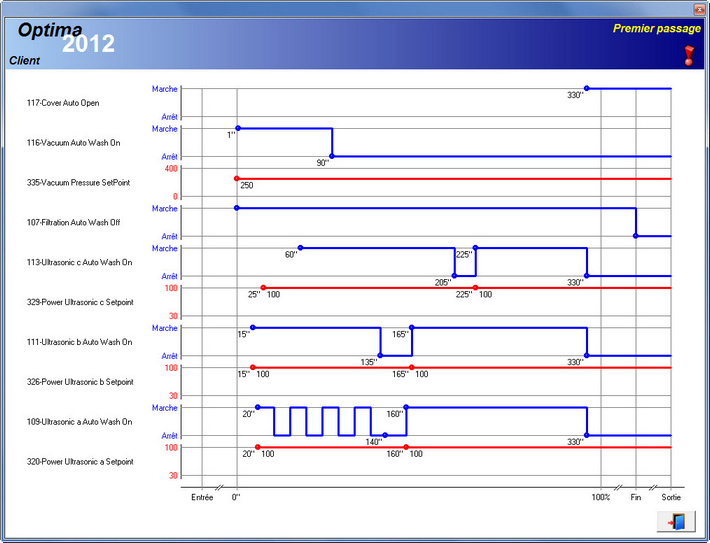Screen dimensions: 710x543
Task: Select the 160'' red marker on Power Ultrasonic a
Action: point(406,447)
